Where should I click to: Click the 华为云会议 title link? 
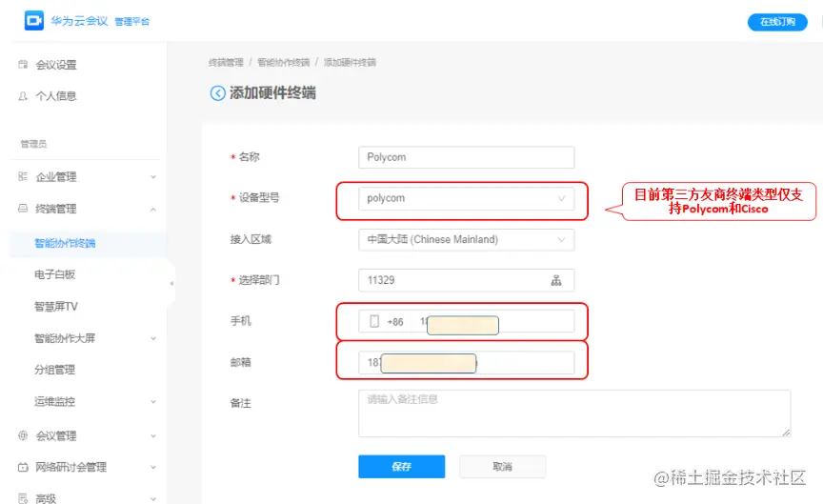click(79, 21)
